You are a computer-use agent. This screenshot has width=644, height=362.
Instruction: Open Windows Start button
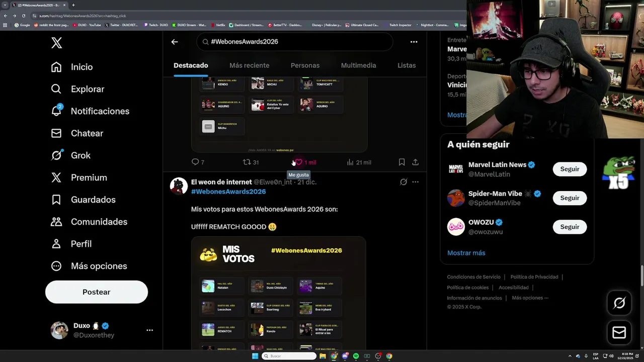(255, 356)
